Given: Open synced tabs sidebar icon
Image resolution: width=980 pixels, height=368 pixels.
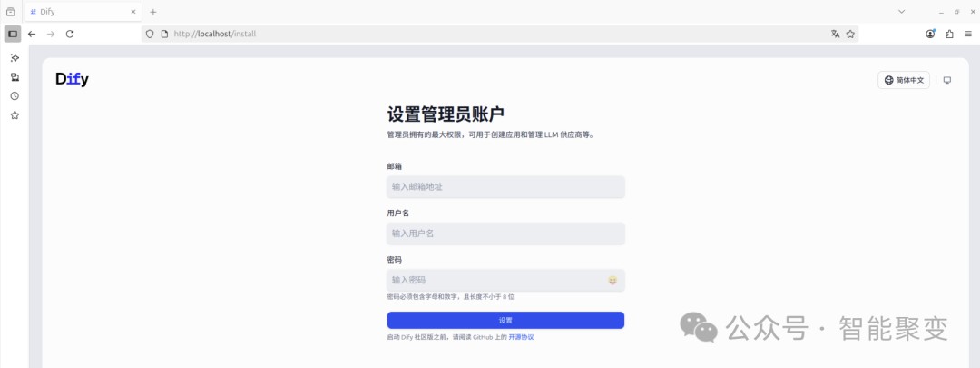Looking at the screenshot, I should (15, 77).
